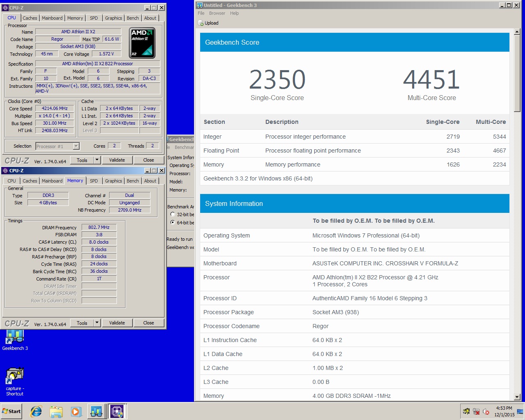Click the Multi-Core Score 4451
The height and width of the screenshot is (420, 525).
tap(431, 79)
